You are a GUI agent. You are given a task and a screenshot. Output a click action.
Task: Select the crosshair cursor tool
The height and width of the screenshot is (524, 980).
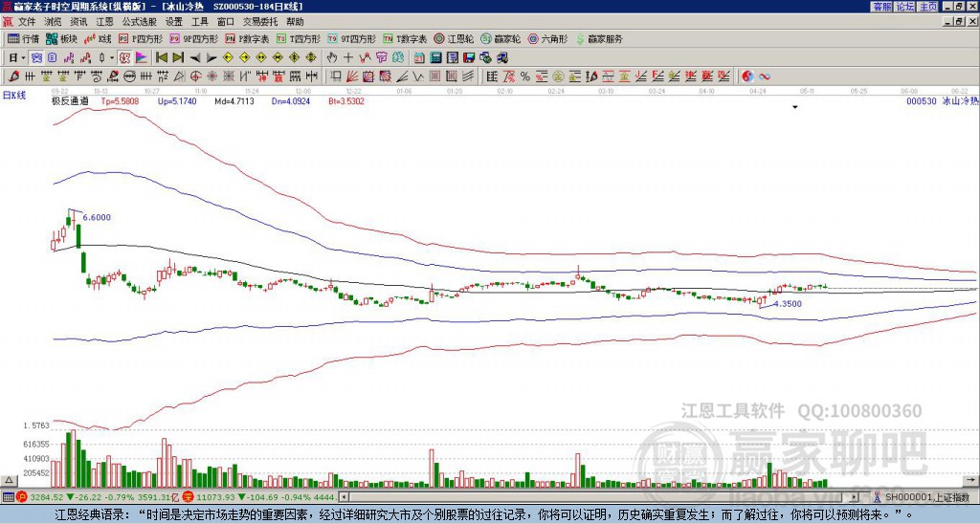[348, 57]
